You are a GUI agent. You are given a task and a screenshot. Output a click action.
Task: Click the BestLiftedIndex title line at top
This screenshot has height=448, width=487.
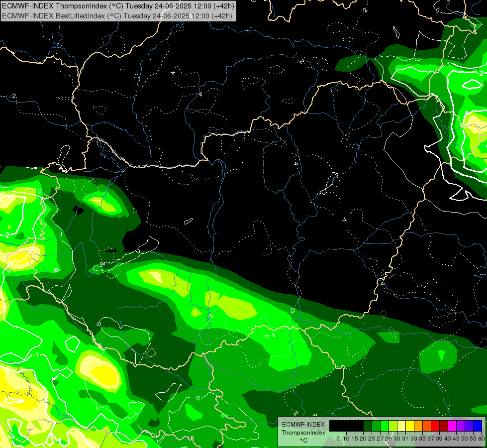pos(117,16)
